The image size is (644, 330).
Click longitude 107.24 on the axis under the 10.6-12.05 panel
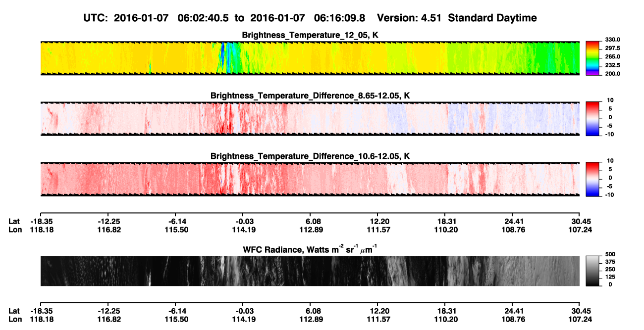coord(581,230)
